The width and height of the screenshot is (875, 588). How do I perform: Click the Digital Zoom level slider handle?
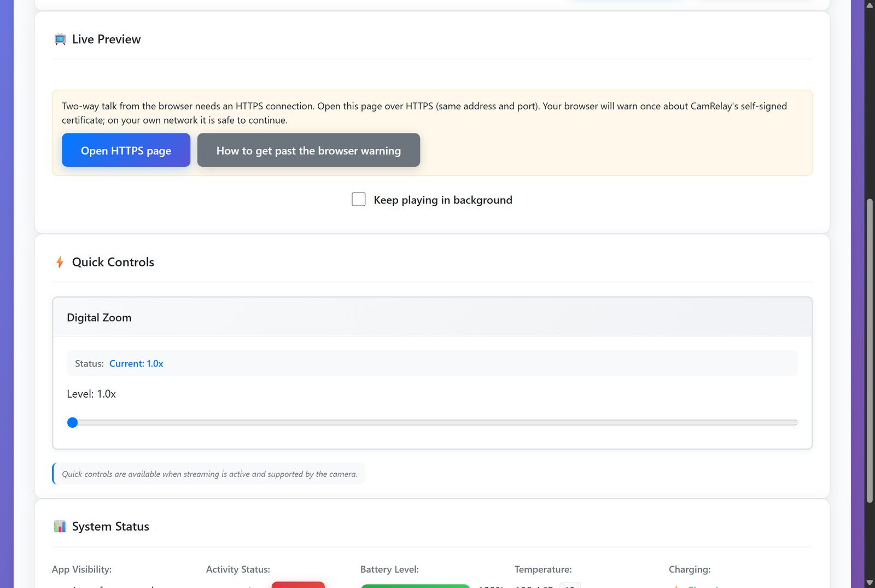(x=72, y=422)
